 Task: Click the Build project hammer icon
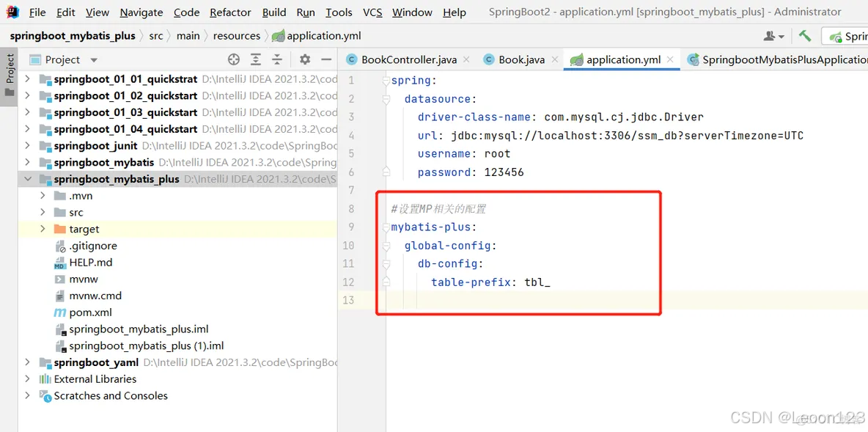point(804,36)
